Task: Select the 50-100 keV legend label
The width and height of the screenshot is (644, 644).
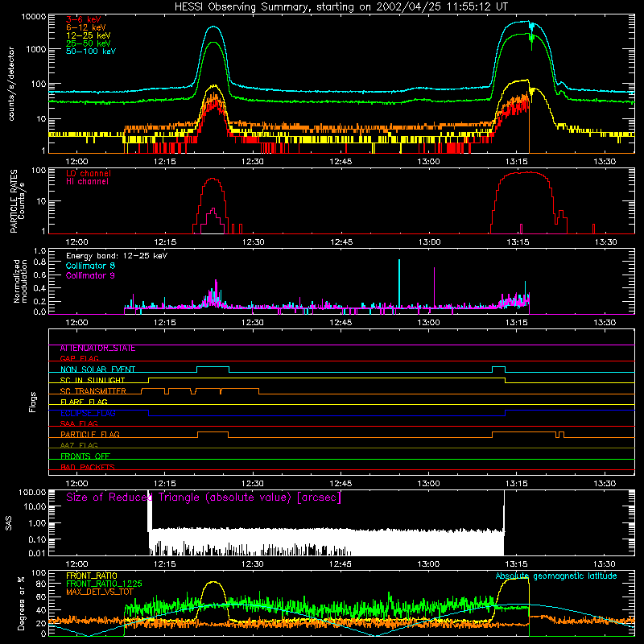Action: [x=91, y=52]
